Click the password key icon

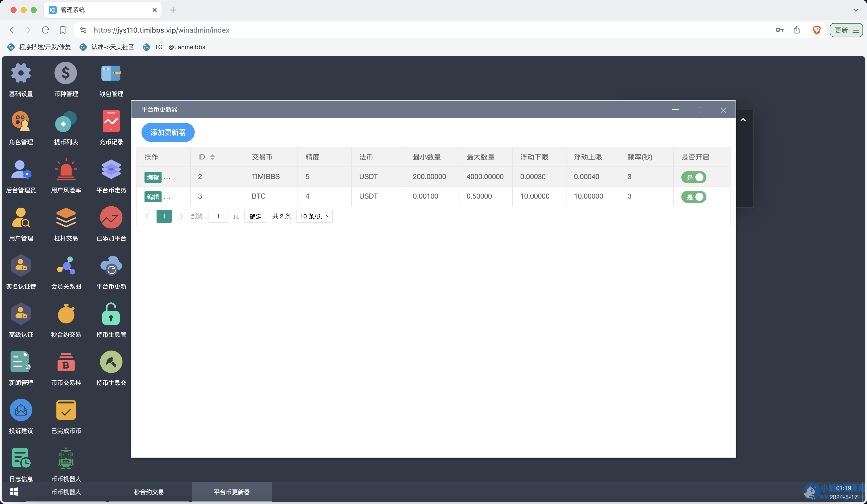[779, 30]
